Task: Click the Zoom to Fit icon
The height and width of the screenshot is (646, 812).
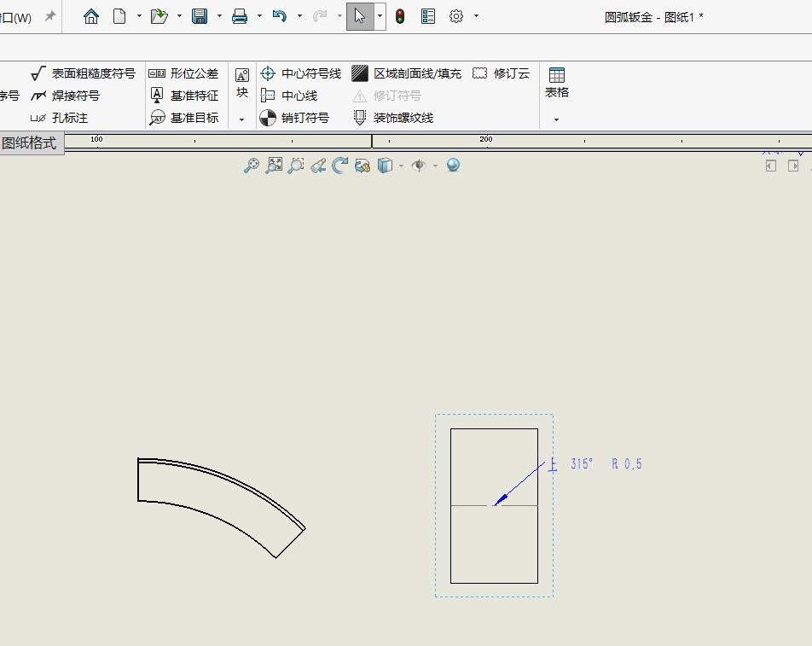Action: tap(274, 166)
